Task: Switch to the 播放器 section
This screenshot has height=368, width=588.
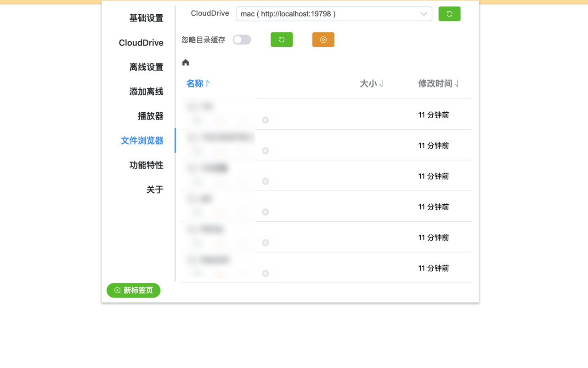Action: pos(151,116)
